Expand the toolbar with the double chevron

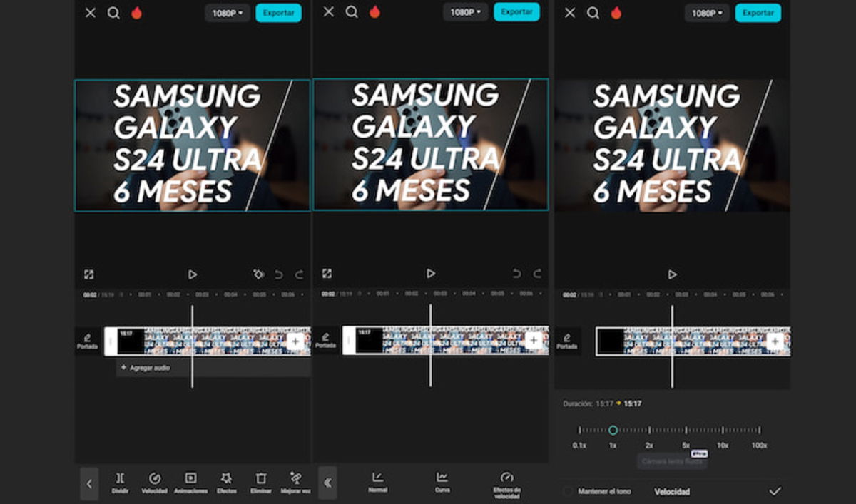(x=327, y=483)
